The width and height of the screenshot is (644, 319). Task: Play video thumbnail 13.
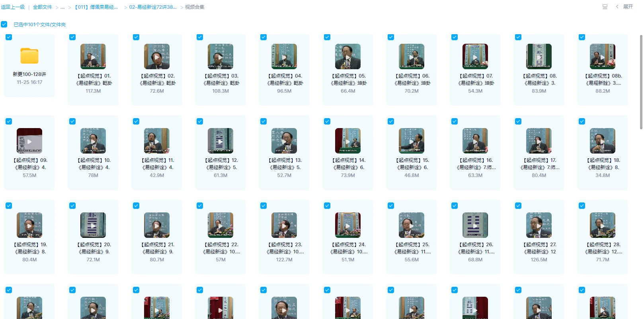[284, 141]
